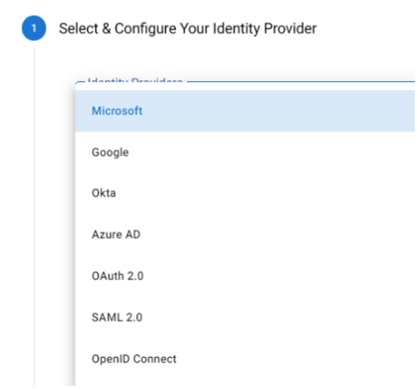This screenshot has width=419, height=389.
Task: Click the blue step 1 circle icon
Action: click(x=34, y=28)
